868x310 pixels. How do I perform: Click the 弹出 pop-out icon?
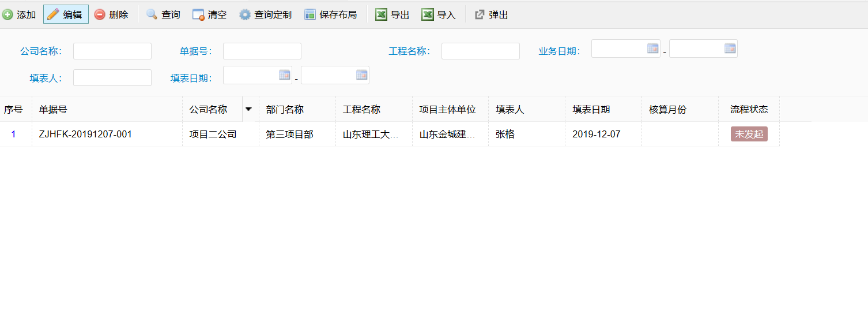click(480, 14)
